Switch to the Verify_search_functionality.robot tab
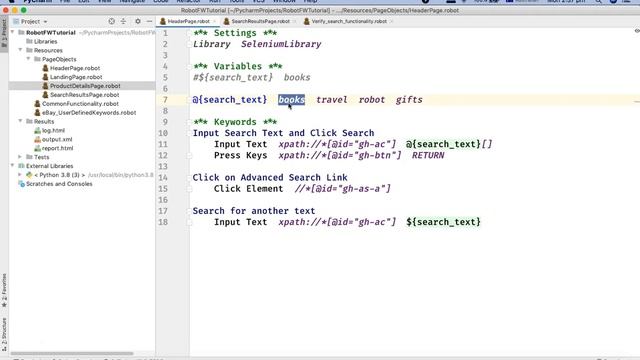 point(349,21)
